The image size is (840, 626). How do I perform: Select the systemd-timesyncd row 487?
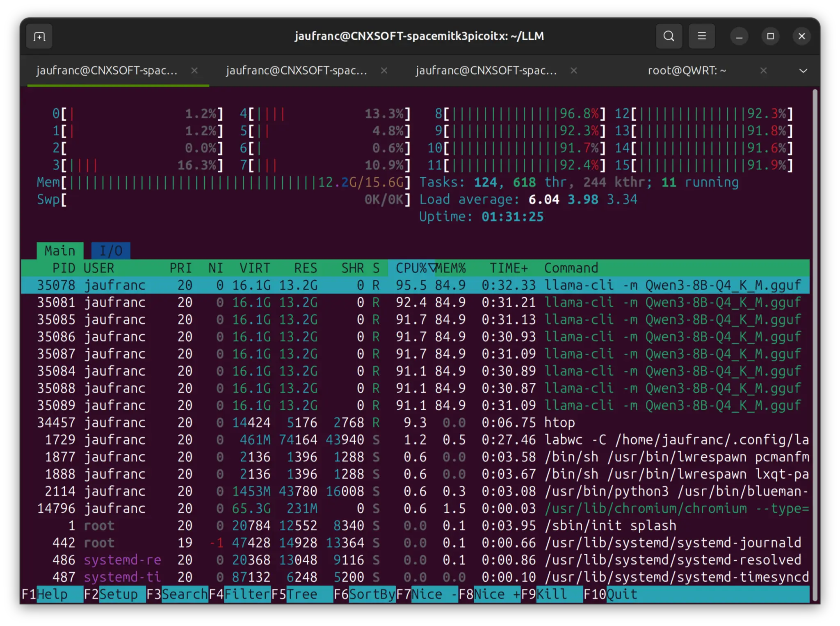(415, 577)
